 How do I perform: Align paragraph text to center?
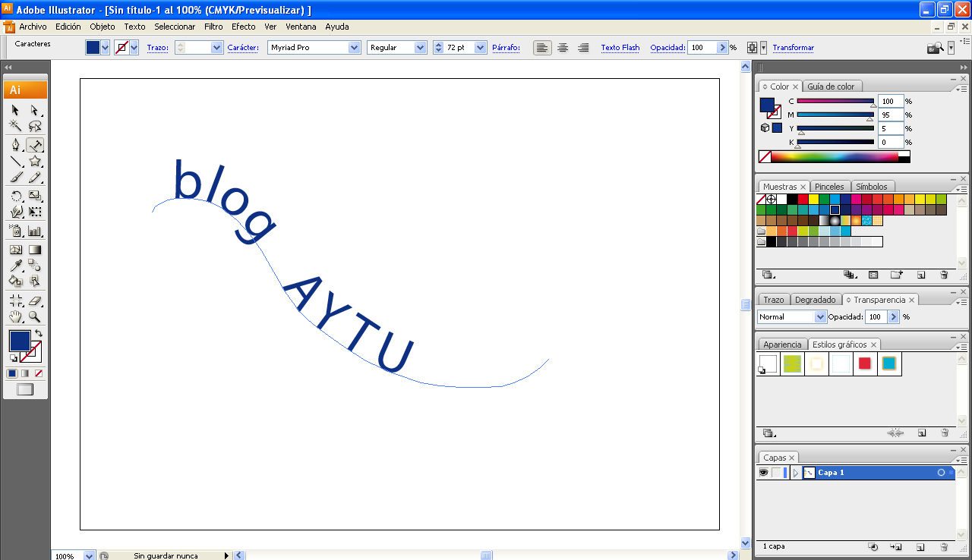563,47
